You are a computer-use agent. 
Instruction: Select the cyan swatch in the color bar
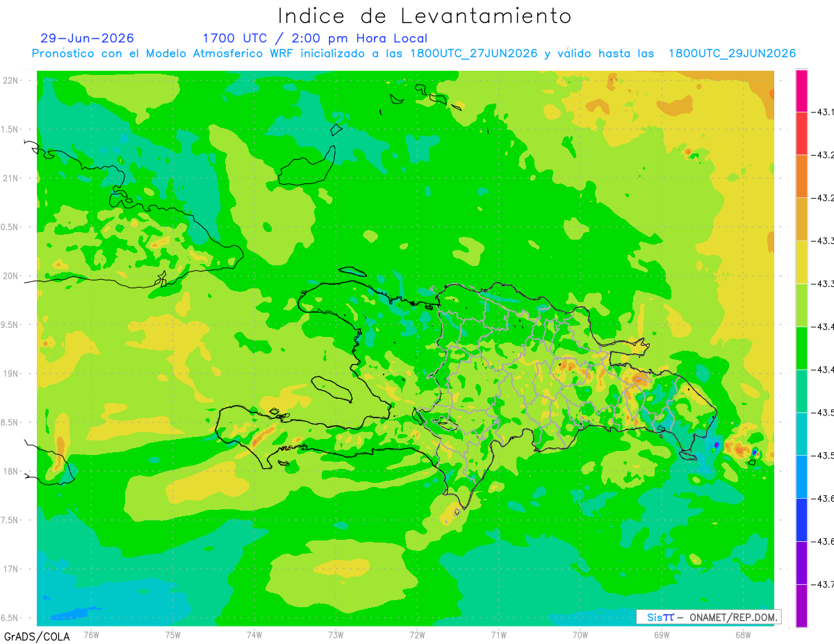click(x=801, y=434)
